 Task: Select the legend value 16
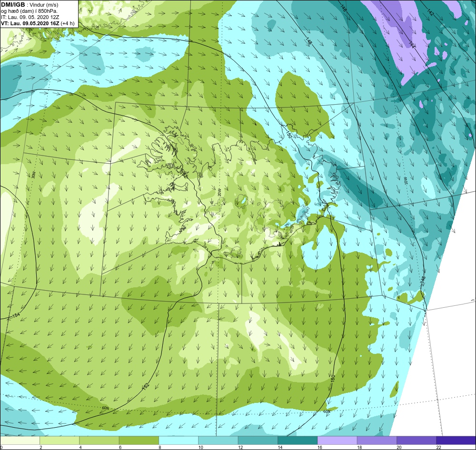(x=320, y=447)
